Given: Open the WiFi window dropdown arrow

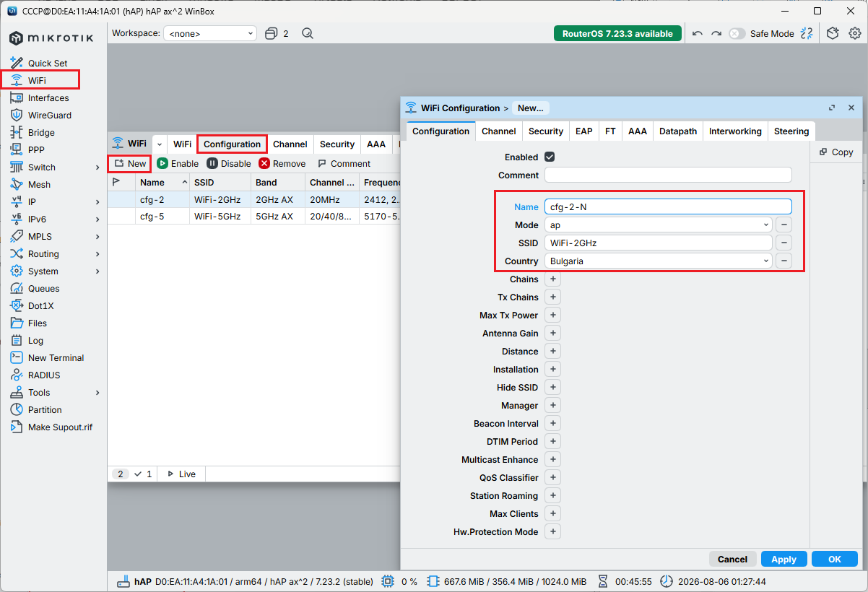Looking at the screenshot, I should tap(159, 144).
